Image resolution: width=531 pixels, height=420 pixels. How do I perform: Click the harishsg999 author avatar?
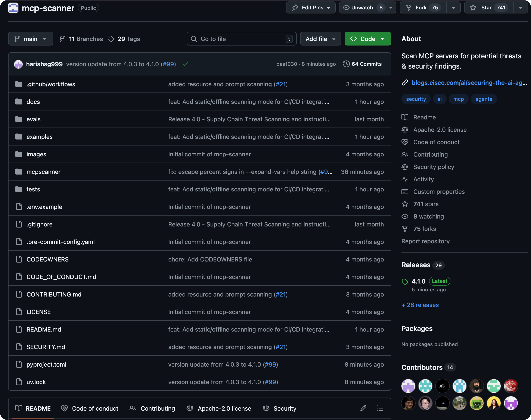coord(18,64)
